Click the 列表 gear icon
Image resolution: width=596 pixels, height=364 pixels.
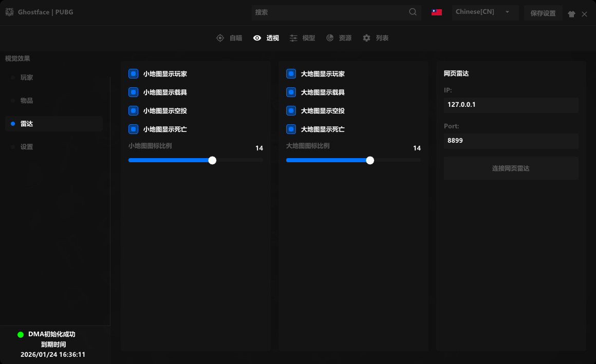[366, 38]
